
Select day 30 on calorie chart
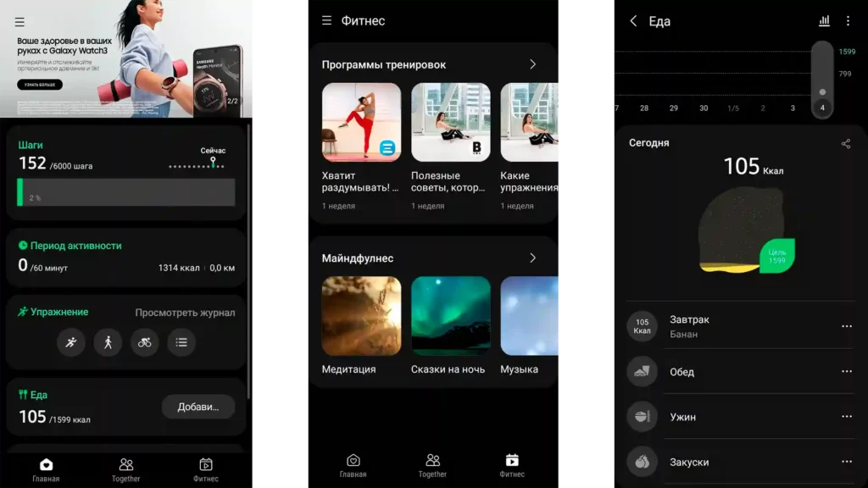click(x=704, y=108)
